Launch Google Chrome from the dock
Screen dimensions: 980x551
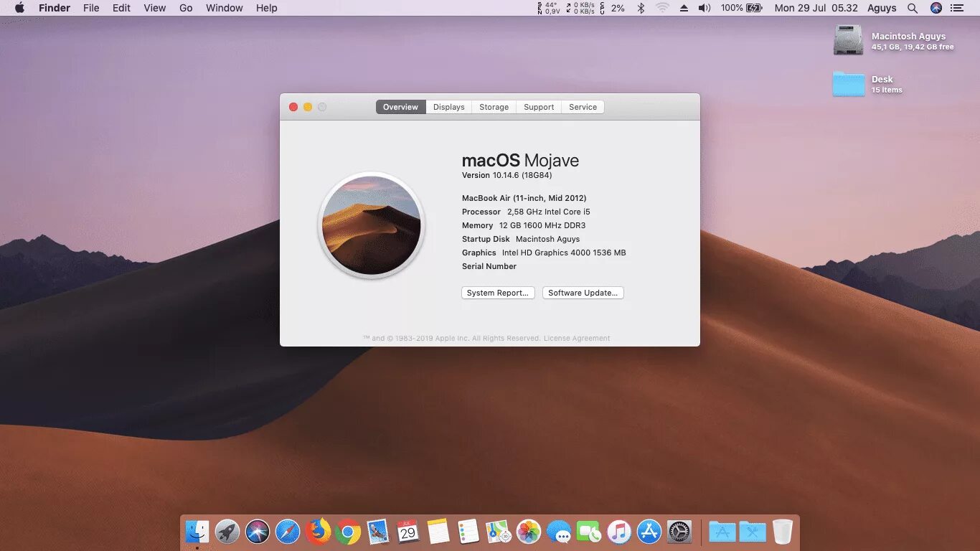coord(348,532)
